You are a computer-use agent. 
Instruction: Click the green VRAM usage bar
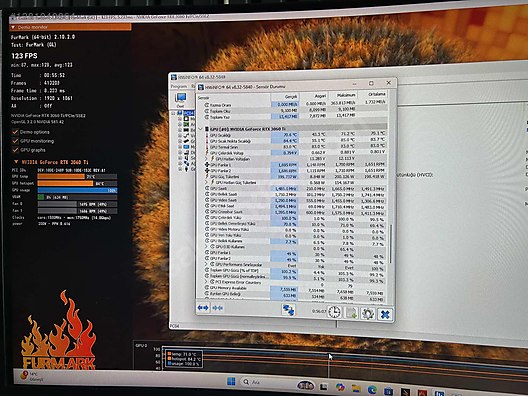[x=77, y=197]
